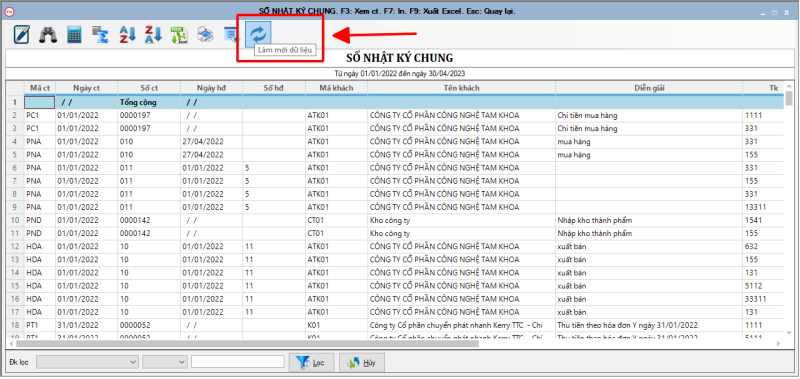Select row header number 2

(15, 115)
